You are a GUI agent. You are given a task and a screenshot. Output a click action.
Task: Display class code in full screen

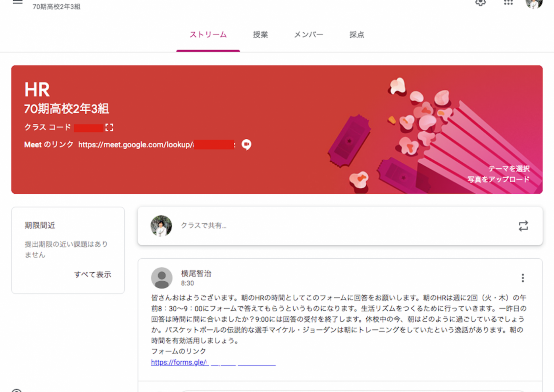click(x=109, y=127)
